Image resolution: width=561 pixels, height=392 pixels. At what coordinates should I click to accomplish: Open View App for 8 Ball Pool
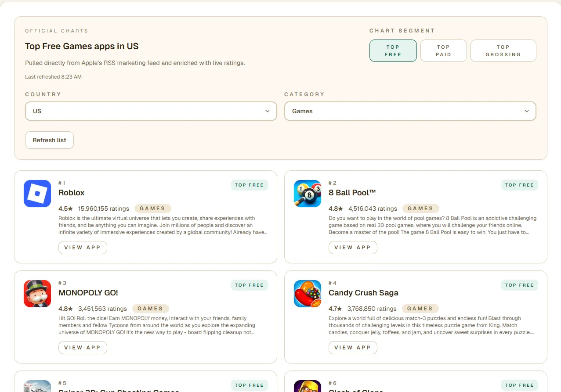point(353,248)
